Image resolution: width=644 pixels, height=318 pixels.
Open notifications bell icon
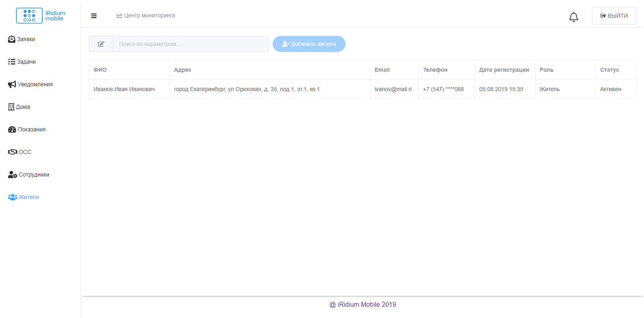pyautogui.click(x=574, y=17)
